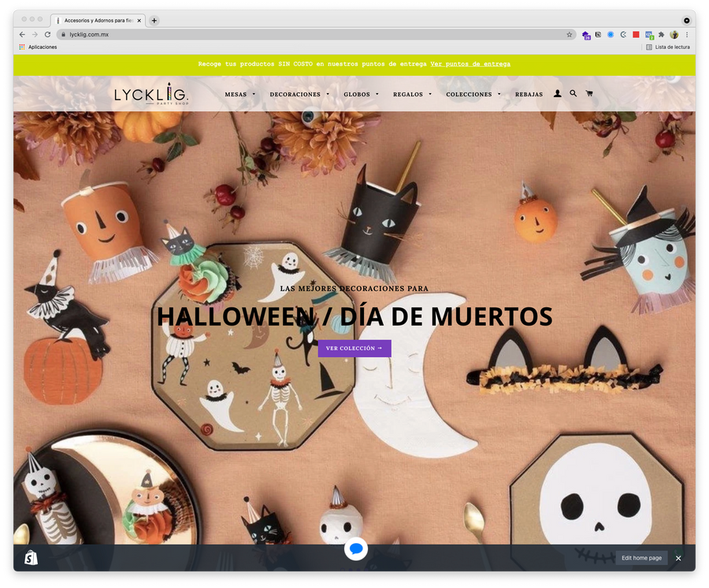709x588 pixels.
Task: Click the Edit home page button
Action: pos(641,558)
